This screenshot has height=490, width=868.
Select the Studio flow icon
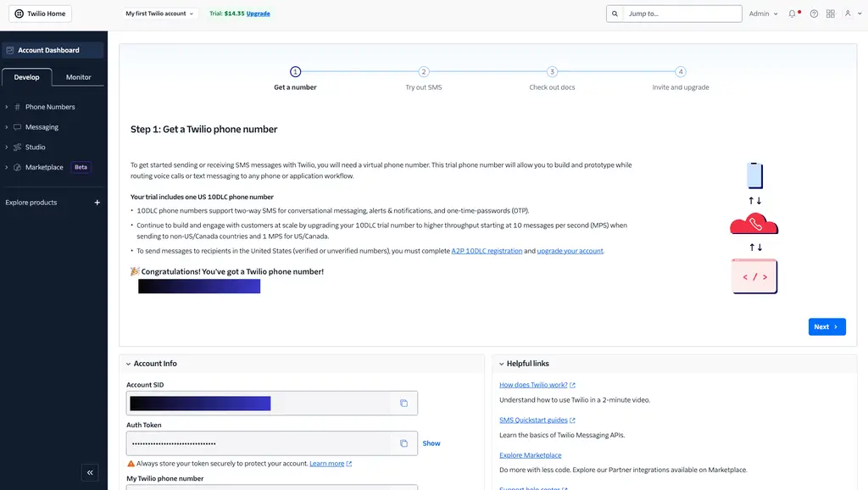click(x=17, y=147)
